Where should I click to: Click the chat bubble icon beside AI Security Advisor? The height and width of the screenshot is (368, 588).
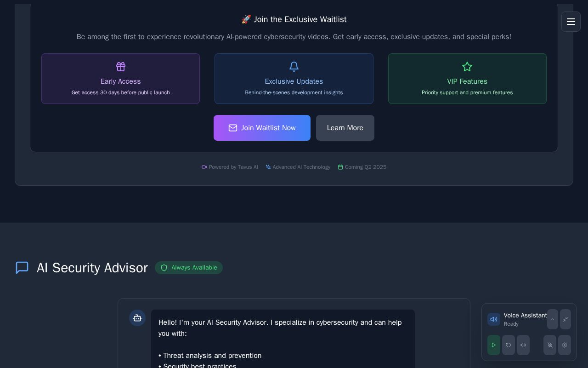(x=22, y=268)
